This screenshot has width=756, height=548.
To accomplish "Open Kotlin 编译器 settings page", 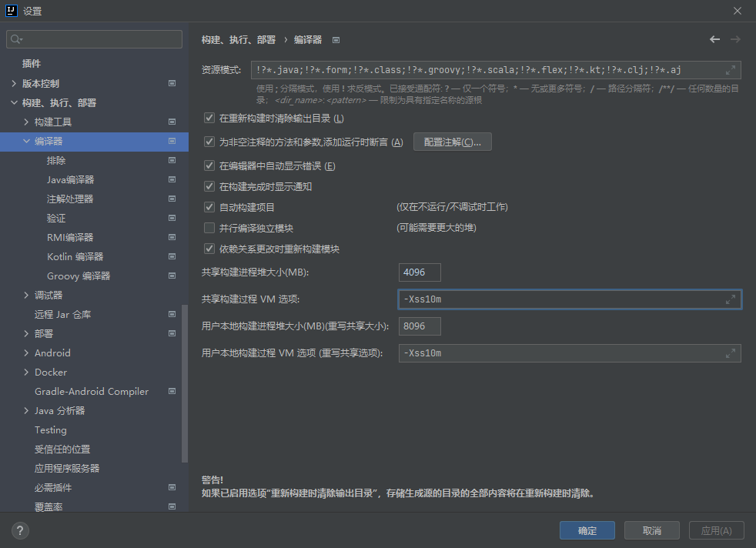I will coord(75,256).
